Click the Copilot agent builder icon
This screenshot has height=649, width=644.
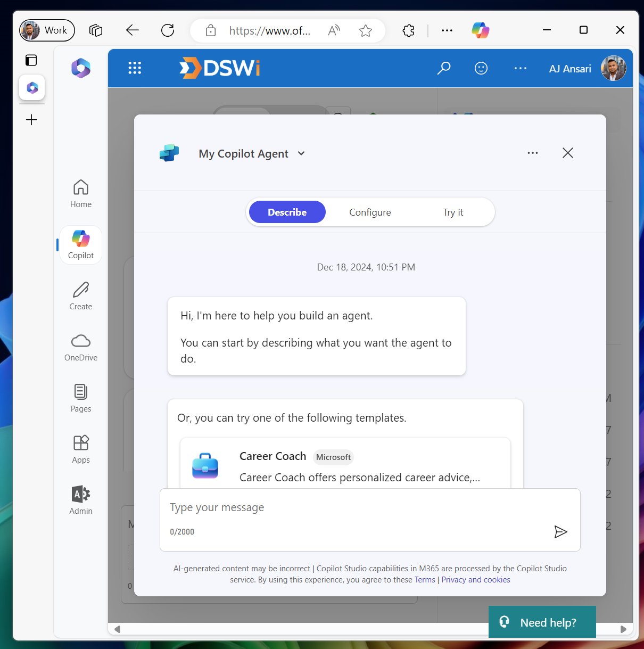point(169,153)
